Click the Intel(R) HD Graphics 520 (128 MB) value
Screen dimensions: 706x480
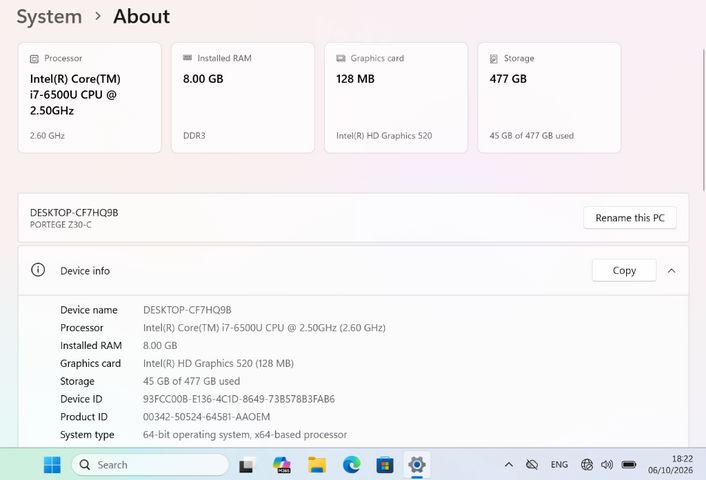pyautogui.click(x=218, y=363)
